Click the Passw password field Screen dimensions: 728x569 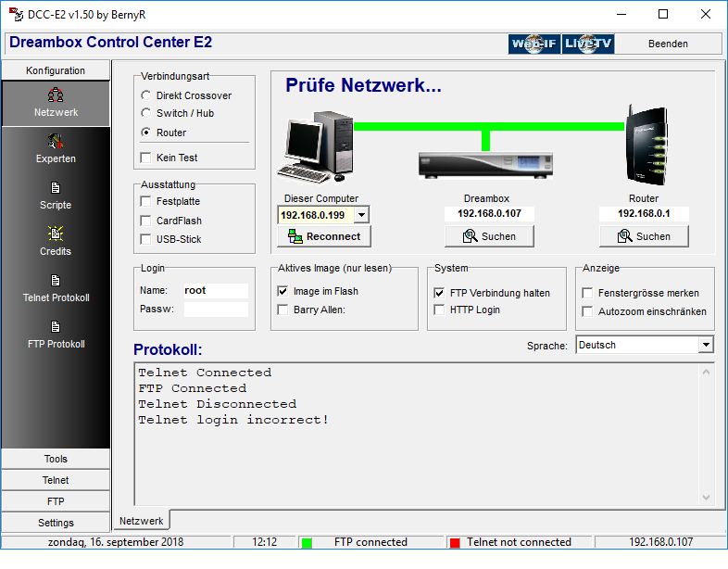(216, 310)
